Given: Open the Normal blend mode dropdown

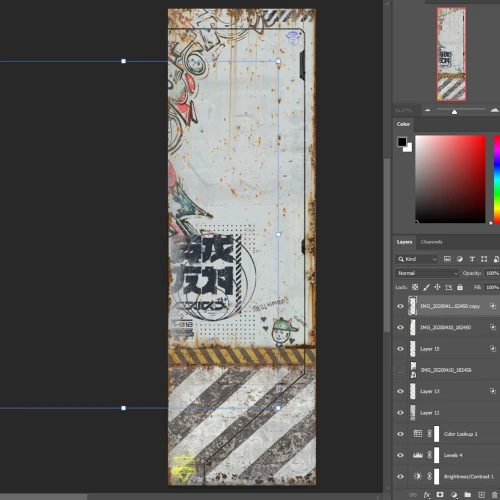Looking at the screenshot, I should tap(427, 273).
